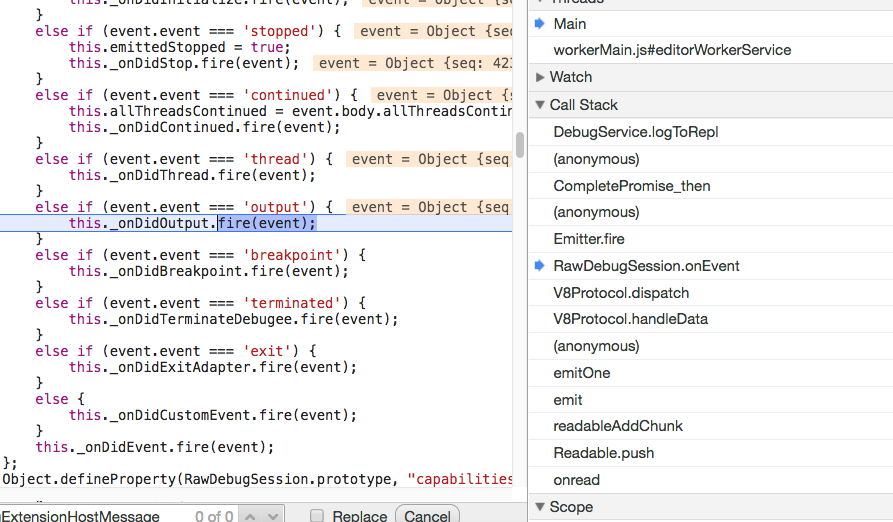Viewport: 893px width, 522px height.
Task: Select readableAddChunk stack frame
Action: coord(711,426)
